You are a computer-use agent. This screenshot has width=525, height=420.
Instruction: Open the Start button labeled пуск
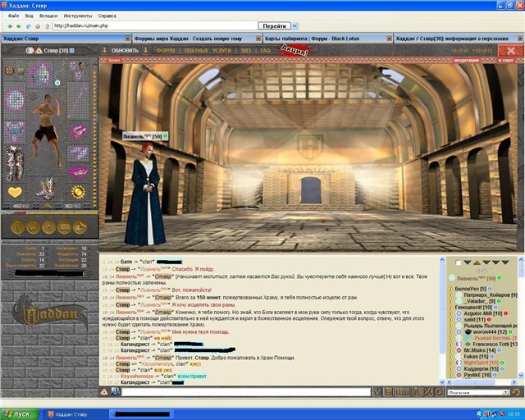tap(20, 414)
